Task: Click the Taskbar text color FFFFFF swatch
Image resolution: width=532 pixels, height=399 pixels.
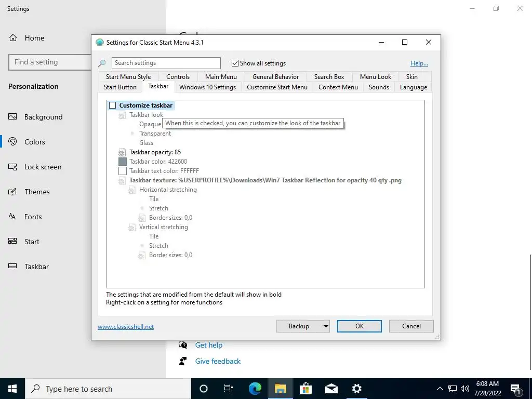Action: (x=123, y=171)
